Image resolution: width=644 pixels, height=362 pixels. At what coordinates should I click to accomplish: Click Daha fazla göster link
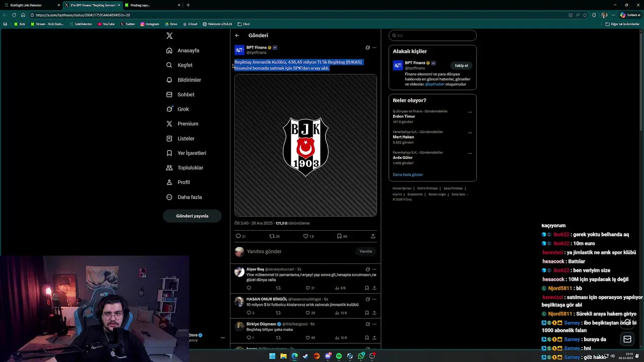pos(408,175)
